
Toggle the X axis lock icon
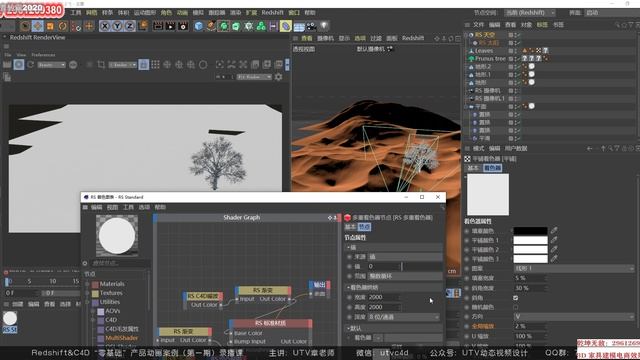pos(105,26)
